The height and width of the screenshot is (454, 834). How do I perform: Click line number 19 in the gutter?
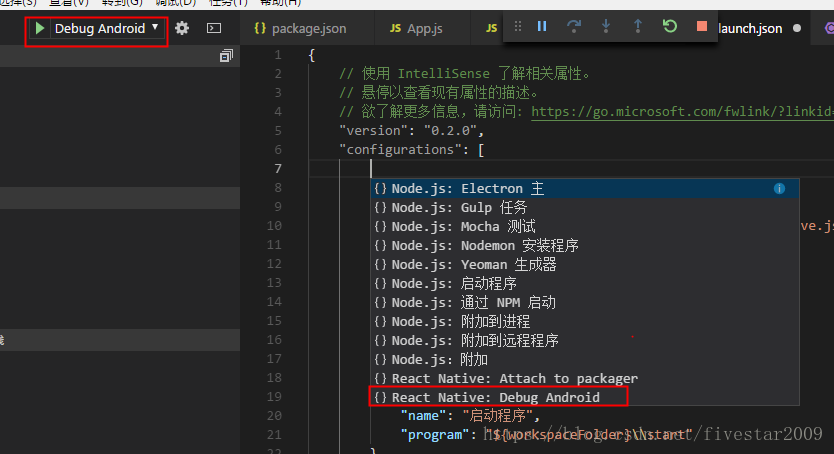point(274,397)
